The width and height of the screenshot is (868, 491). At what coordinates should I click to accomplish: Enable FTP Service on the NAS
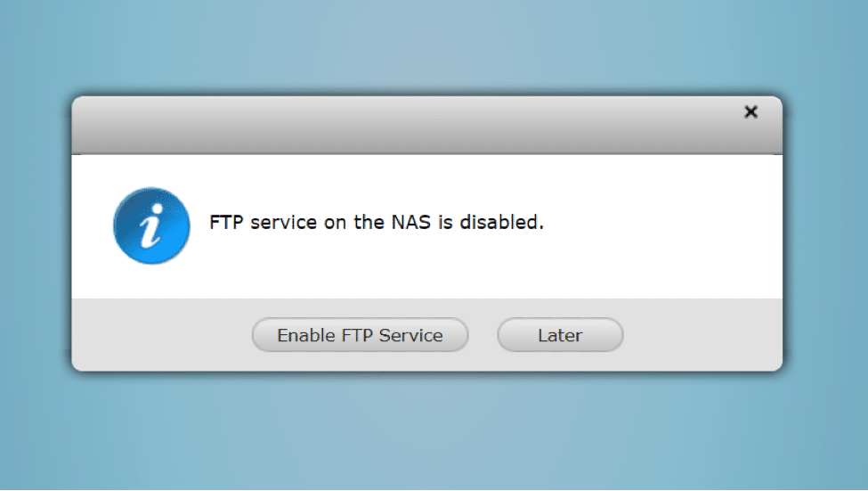pos(360,335)
